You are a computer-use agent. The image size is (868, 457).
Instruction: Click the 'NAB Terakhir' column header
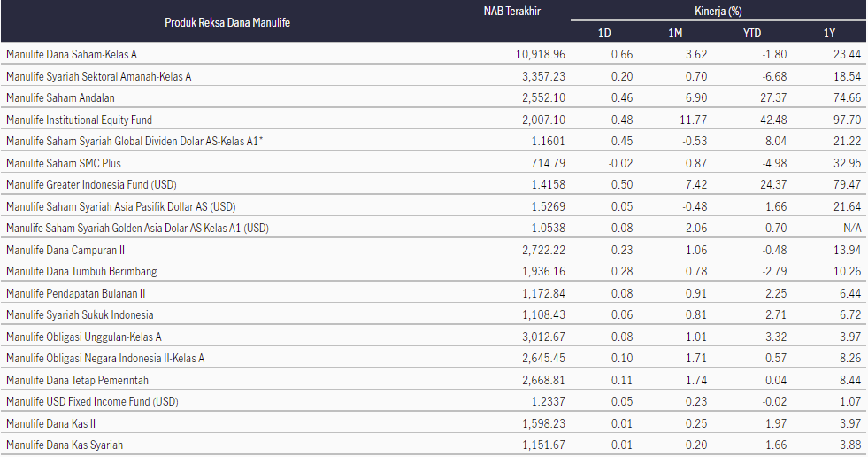click(512, 12)
